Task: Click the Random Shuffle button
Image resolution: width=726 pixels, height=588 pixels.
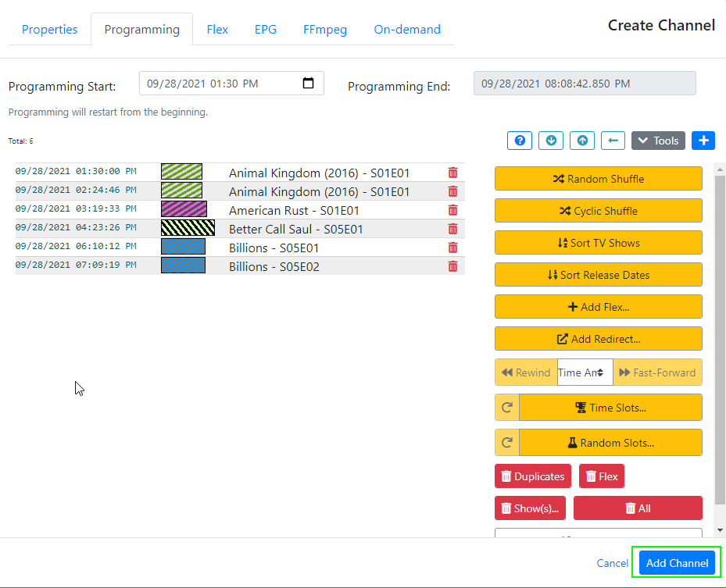Action: [x=598, y=179]
